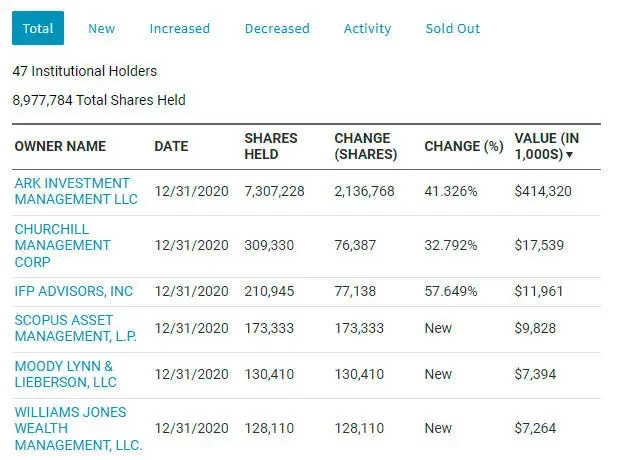This screenshot has width=625, height=460.
Task: Click the Change (Shares) column header
Action: 365,146
